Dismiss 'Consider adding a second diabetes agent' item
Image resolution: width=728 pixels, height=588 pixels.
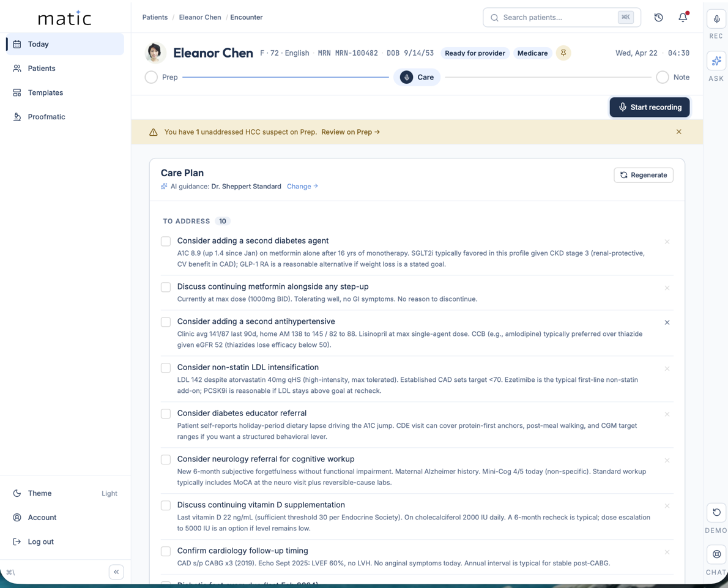tap(667, 242)
